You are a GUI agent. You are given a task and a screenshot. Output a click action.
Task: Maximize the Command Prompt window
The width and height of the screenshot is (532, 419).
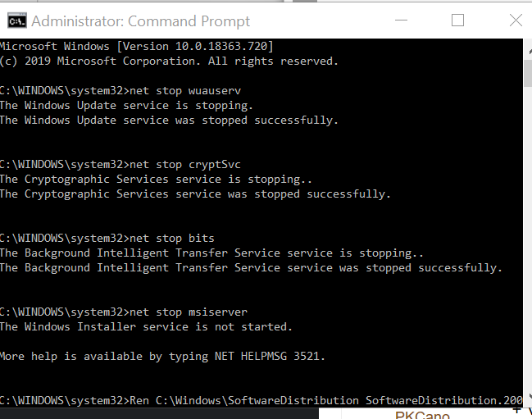(x=457, y=20)
